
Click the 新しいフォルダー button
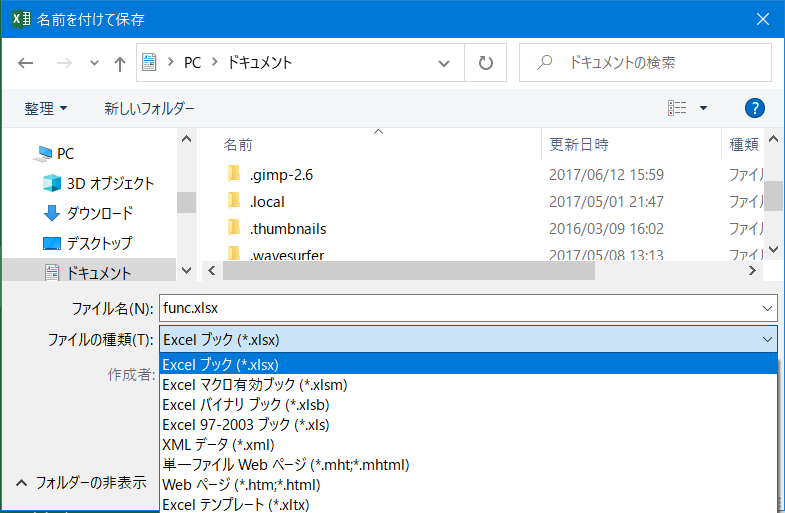(149, 108)
